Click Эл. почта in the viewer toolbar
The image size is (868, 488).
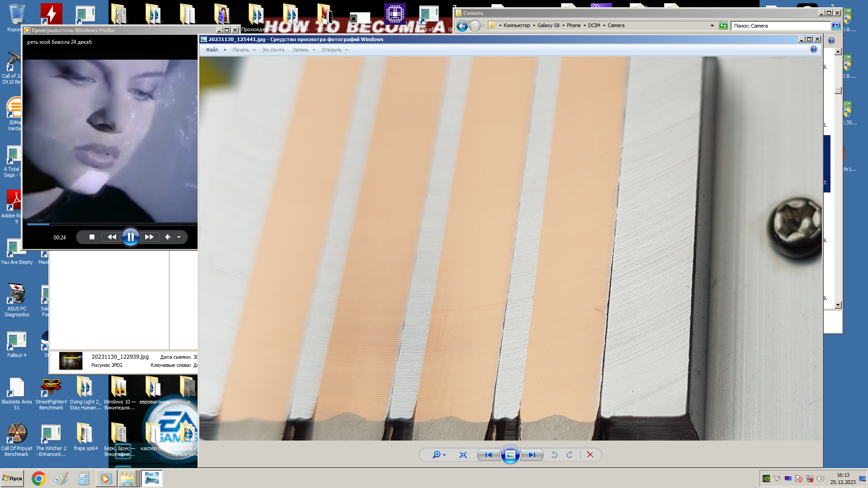click(x=273, y=50)
